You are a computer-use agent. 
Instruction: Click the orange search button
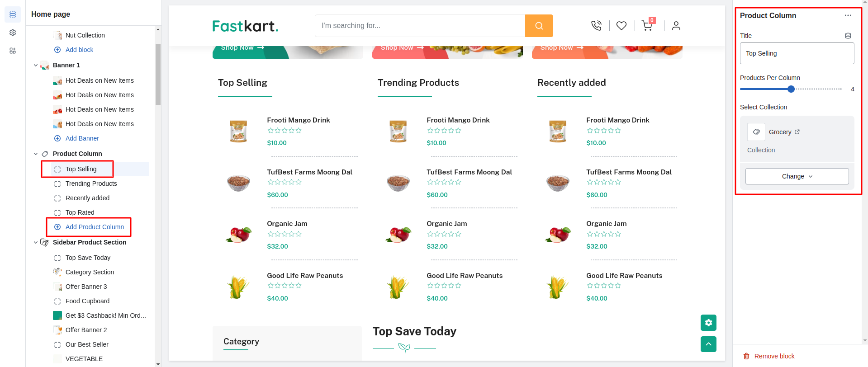coord(539,26)
